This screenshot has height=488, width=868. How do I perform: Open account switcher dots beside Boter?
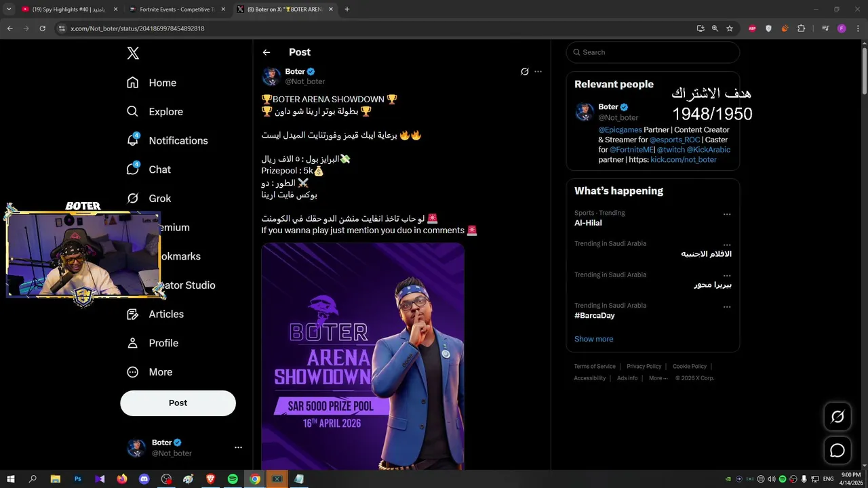[x=238, y=447]
